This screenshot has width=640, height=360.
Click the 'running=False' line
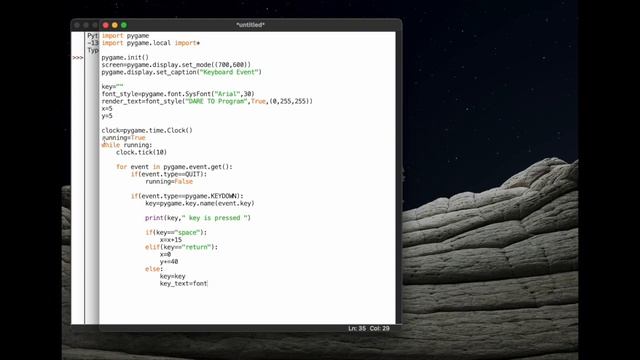click(x=169, y=182)
